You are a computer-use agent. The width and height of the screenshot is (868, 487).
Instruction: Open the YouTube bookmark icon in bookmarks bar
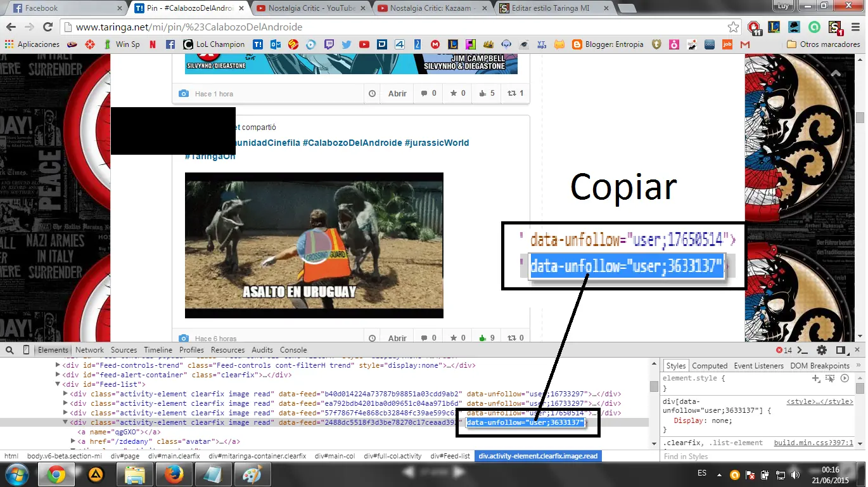[364, 44]
